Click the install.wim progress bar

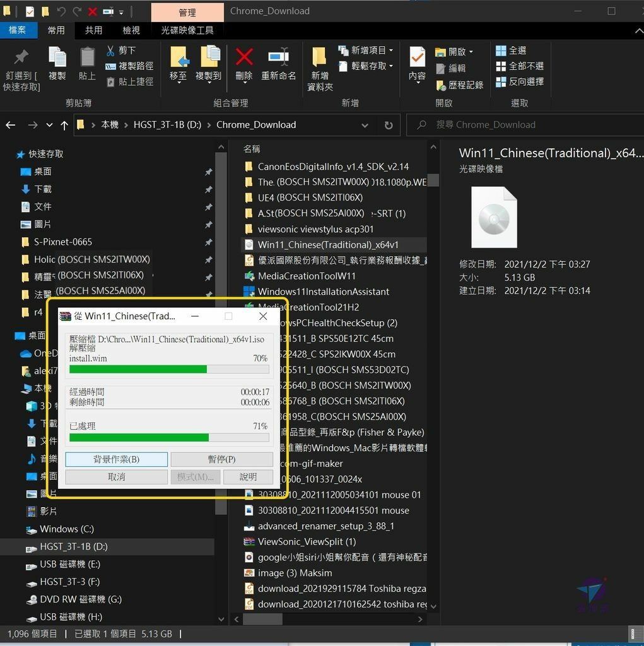tap(169, 369)
